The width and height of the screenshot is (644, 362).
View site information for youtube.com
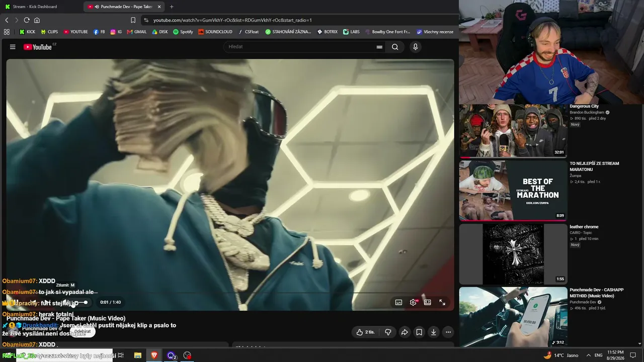coord(146,20)
